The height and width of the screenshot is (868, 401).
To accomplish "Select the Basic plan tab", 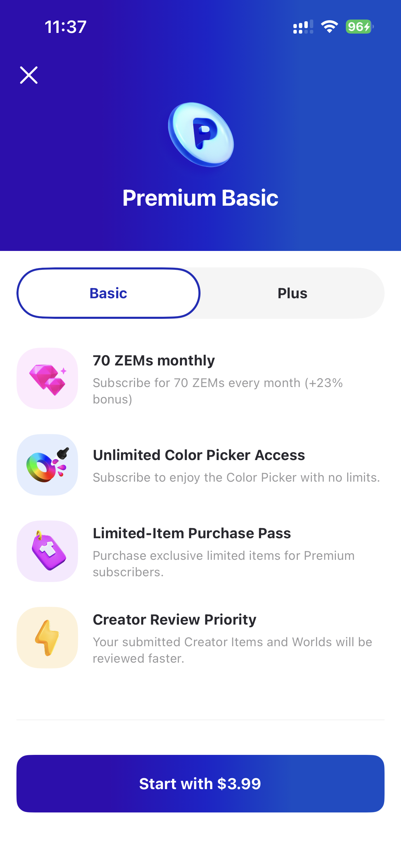I will click(108, 293).
